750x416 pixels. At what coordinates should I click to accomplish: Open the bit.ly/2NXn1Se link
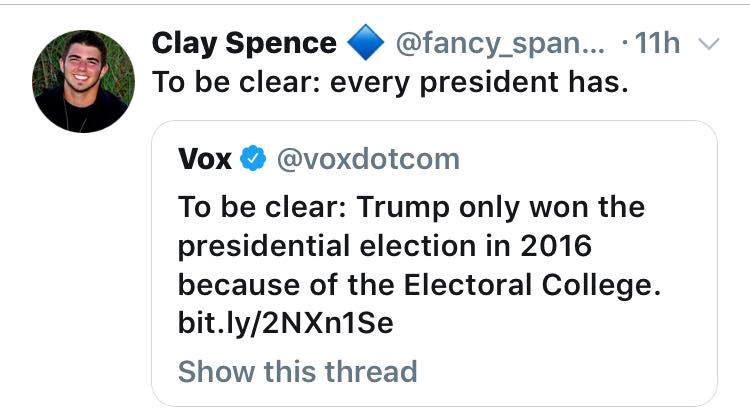point(286,323)
